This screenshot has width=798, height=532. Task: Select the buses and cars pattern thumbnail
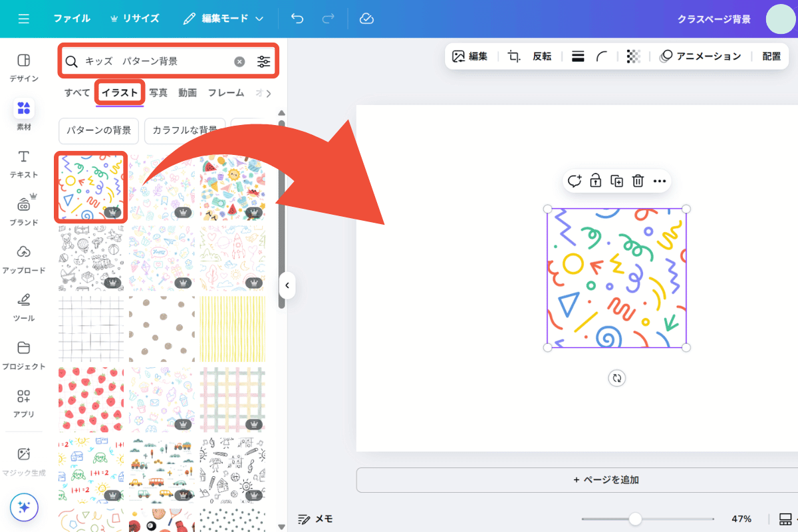click(x=162, y=469)
